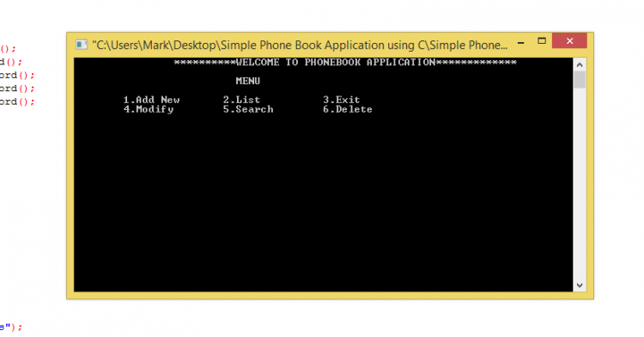
Task: Maximize the Phone Book console window
Action: click(542, 40)
